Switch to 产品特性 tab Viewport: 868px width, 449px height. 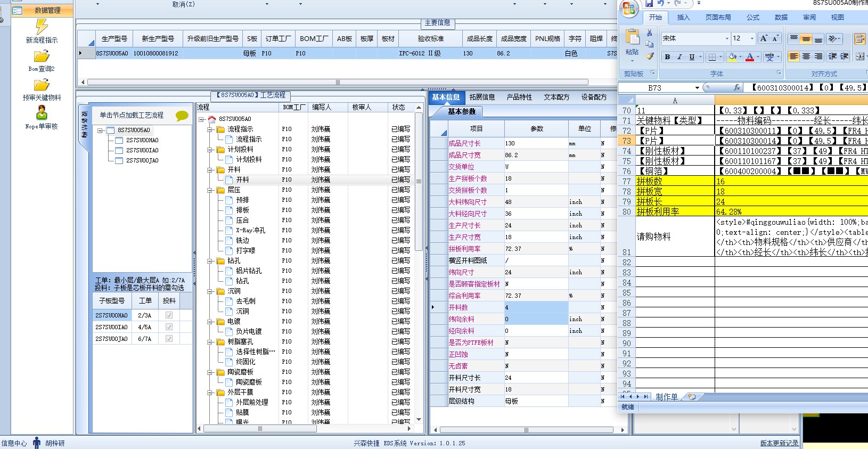click(519, 97)
